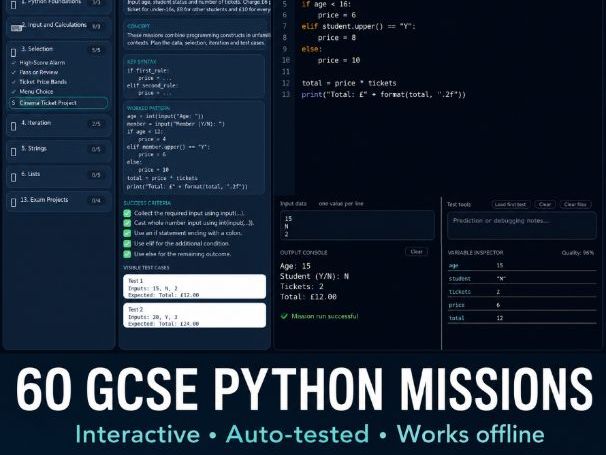
Task: Click the 2/5 progress count for Iteration
Action: 96,124
